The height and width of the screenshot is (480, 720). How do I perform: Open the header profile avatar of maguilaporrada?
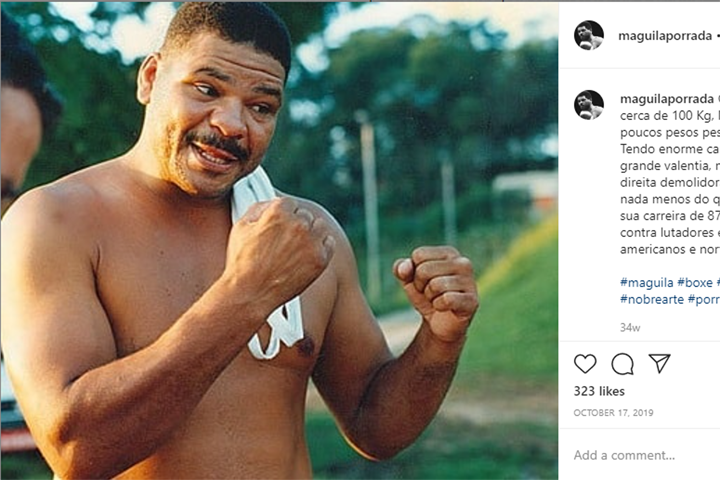[589, 35]
